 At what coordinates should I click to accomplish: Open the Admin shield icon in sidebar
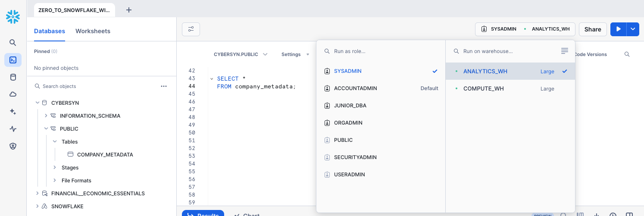[x=13, y=146]
